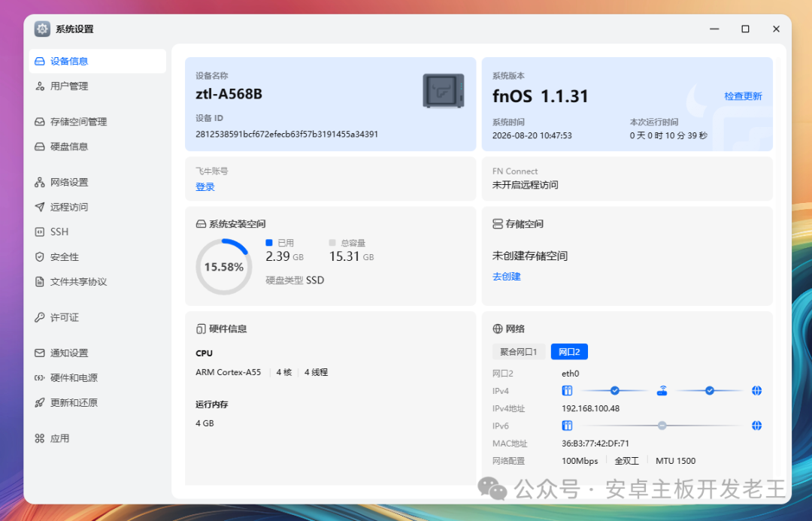Image resolution: width=812 pixels, height=521 pixels.
Task: Click the 安全性 shield icon
Action: tap(40, 257)
